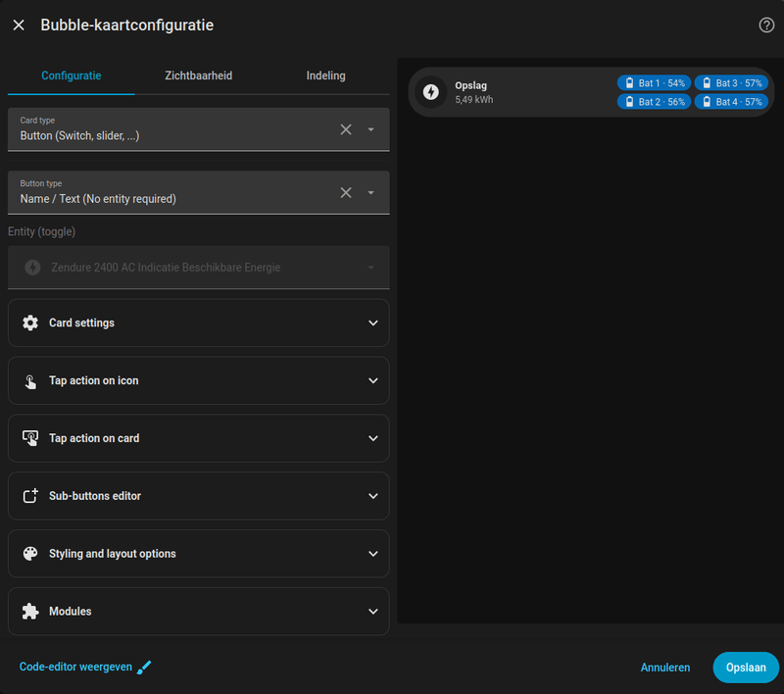Click the Bat 4 sub-button chip

731,102
